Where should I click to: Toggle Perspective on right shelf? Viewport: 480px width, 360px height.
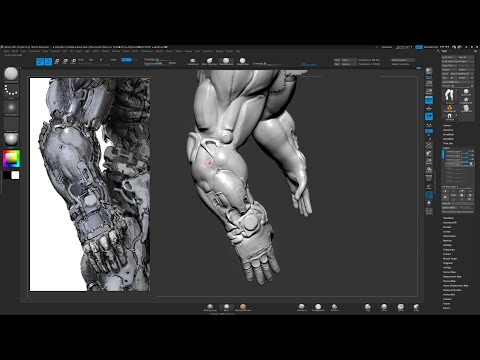click(429, 100)
